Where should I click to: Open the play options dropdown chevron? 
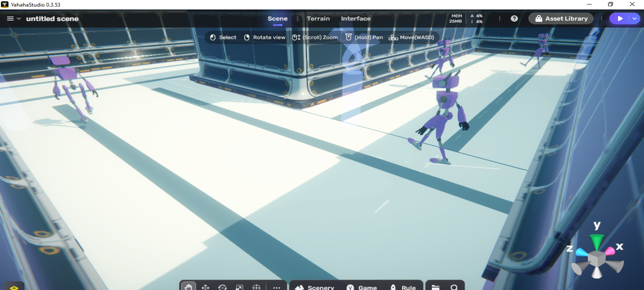tap(634, 18)
